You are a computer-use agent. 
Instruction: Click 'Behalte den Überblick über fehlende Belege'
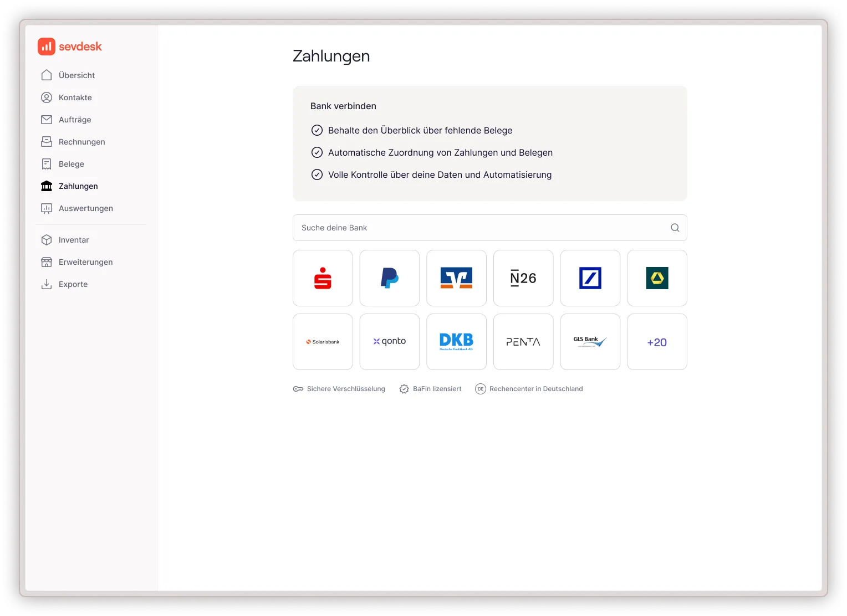420,130
